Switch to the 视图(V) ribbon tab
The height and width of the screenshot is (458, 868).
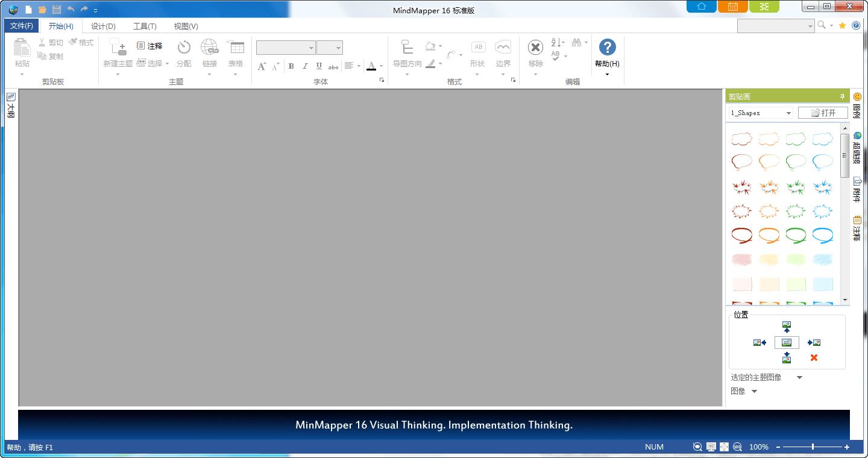pos(186,26)
